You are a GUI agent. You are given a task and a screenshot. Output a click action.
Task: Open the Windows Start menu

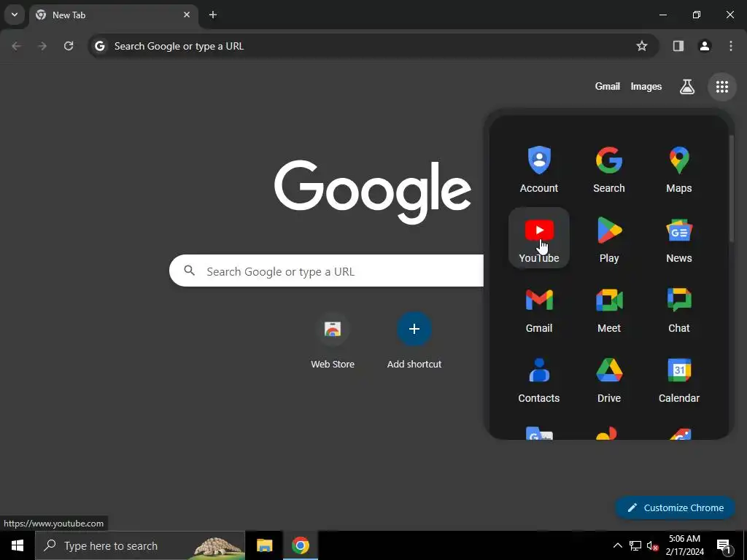(18, 545)
